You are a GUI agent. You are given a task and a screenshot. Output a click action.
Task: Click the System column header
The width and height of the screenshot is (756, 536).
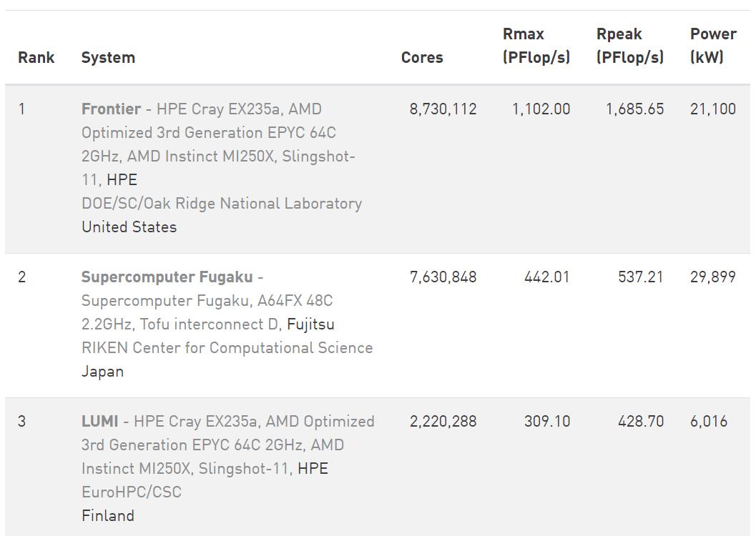[108, 58]
